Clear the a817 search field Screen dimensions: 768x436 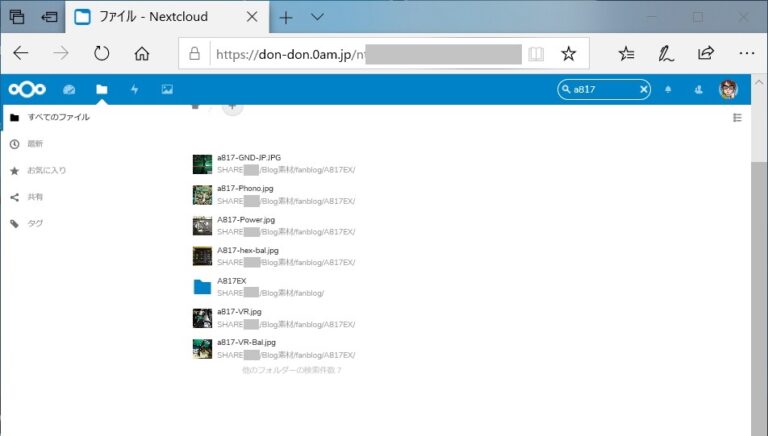pyautogui.click(x=644, y=89)
